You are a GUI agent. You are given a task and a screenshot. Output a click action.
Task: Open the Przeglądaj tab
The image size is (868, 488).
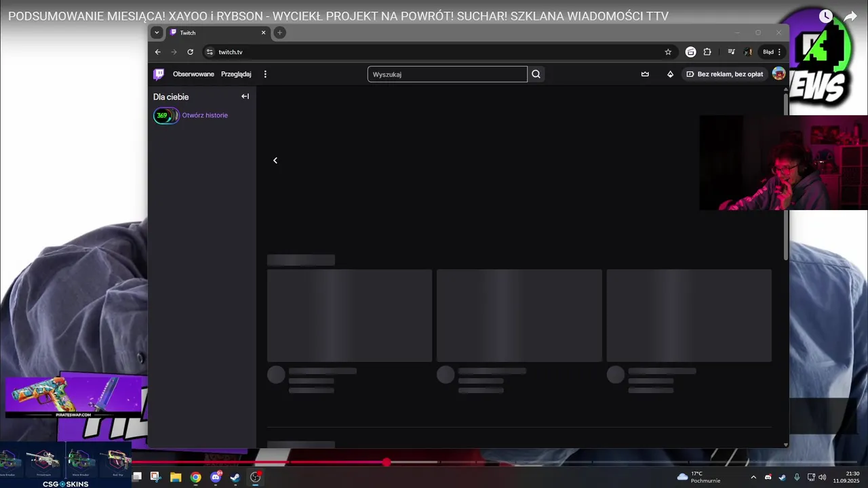click(x=236, y=74)
